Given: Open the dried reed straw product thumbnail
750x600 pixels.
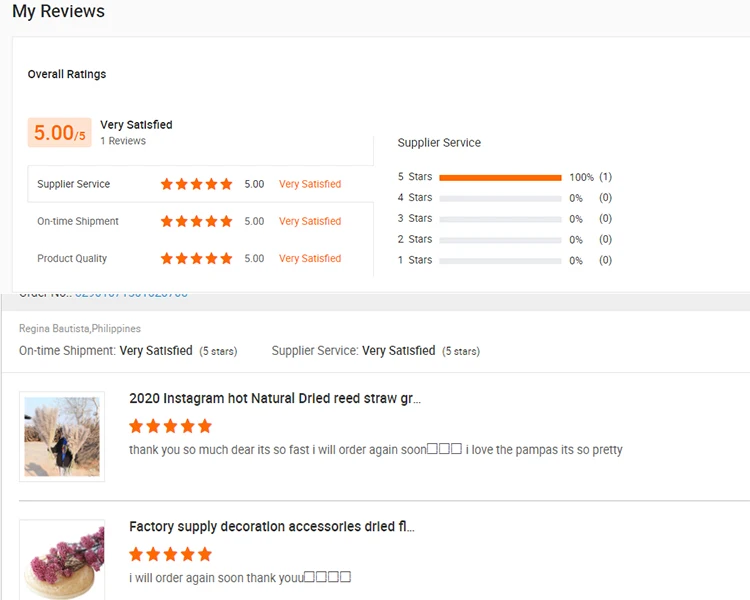Looking at the screenshot, I should (62, 436).
